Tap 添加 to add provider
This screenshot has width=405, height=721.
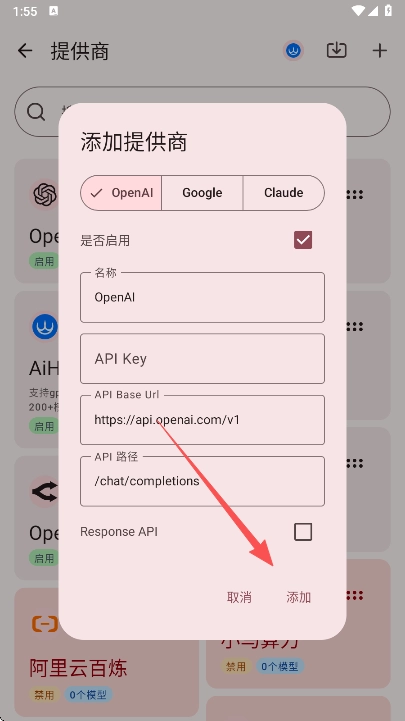point(298,597)
